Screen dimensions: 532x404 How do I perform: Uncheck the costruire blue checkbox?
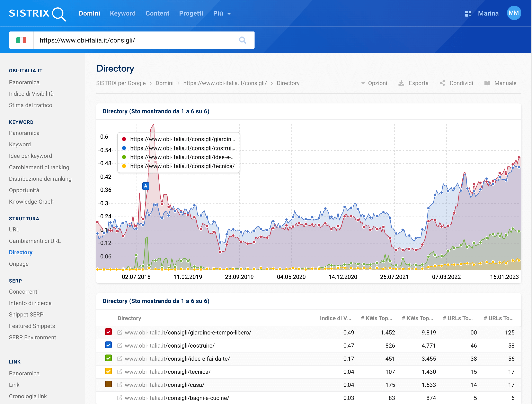click(x=108, y=345)
